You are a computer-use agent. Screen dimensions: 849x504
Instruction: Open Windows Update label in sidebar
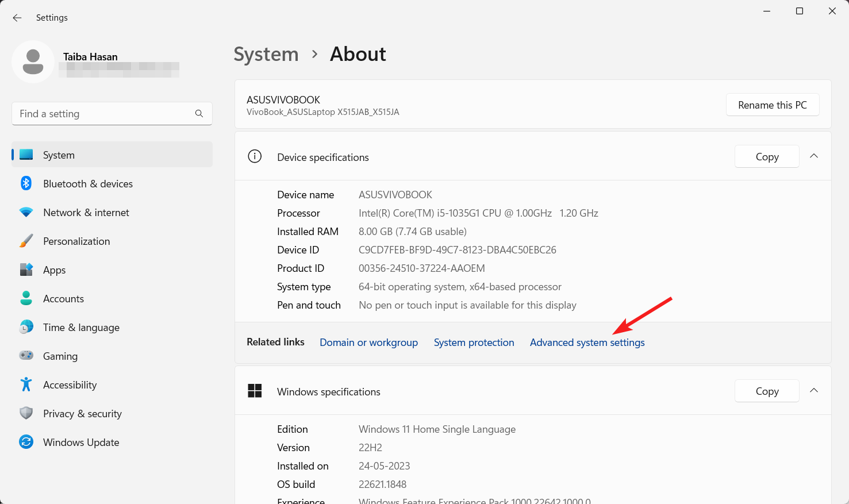coord(81,443)
